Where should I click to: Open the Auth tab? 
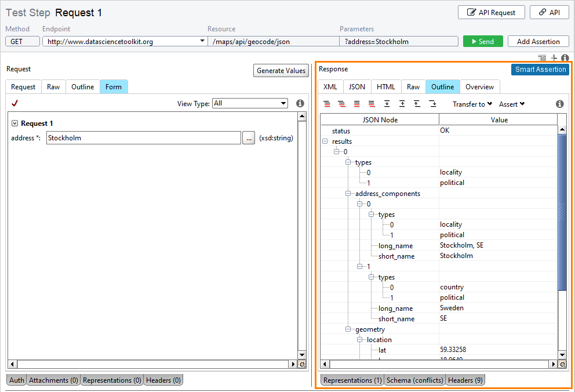click(16, 380)
